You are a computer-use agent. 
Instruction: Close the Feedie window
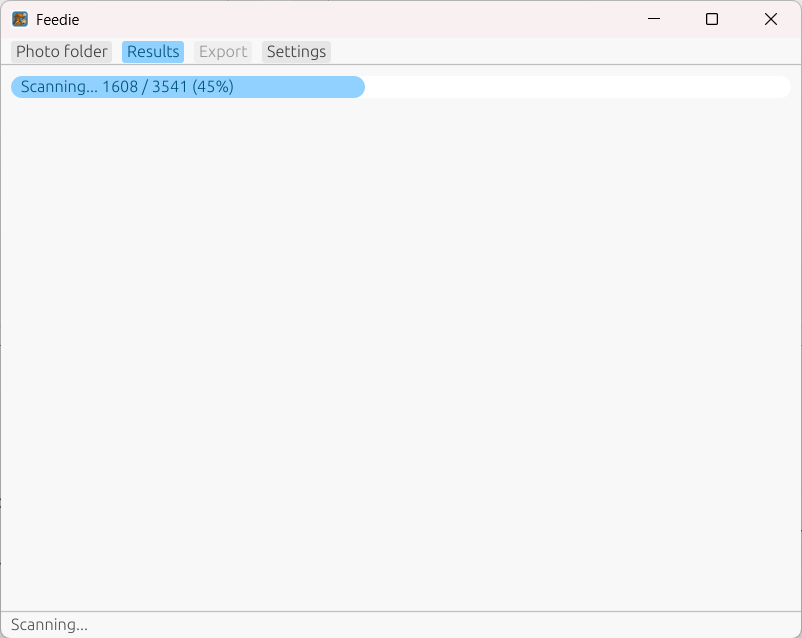(x=771, y=19)
